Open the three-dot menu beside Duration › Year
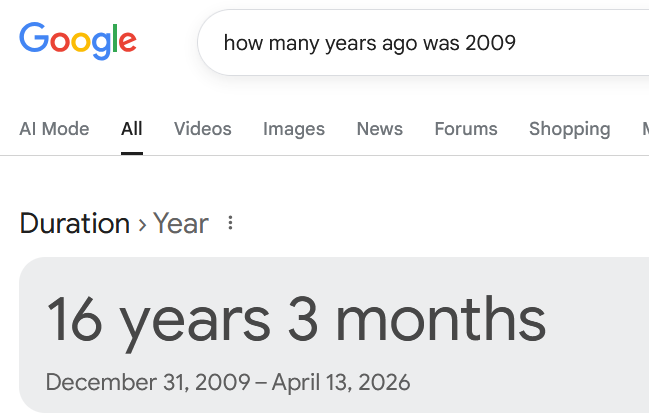This screenshot has width=649, height=413. 231,223
